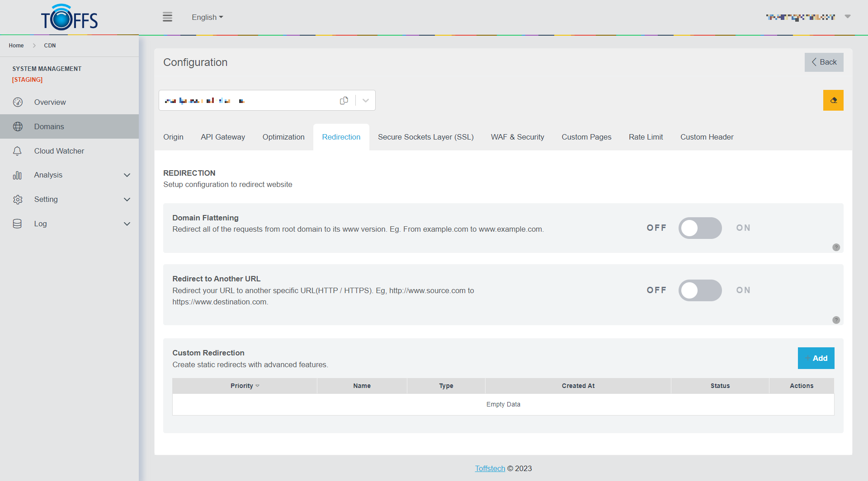Open the domain selector dropdown arrow
This screenshot has height=481, width=868.
[x=366, y=100]
